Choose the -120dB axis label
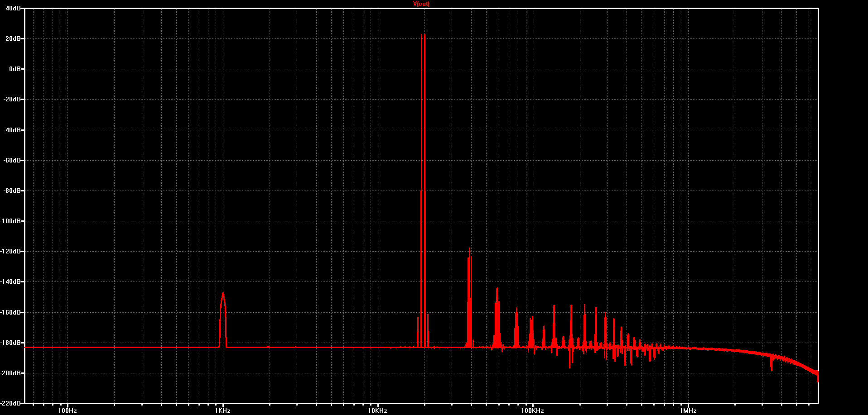The height and width of the screenshot is (415, 868). coord(10,251)
